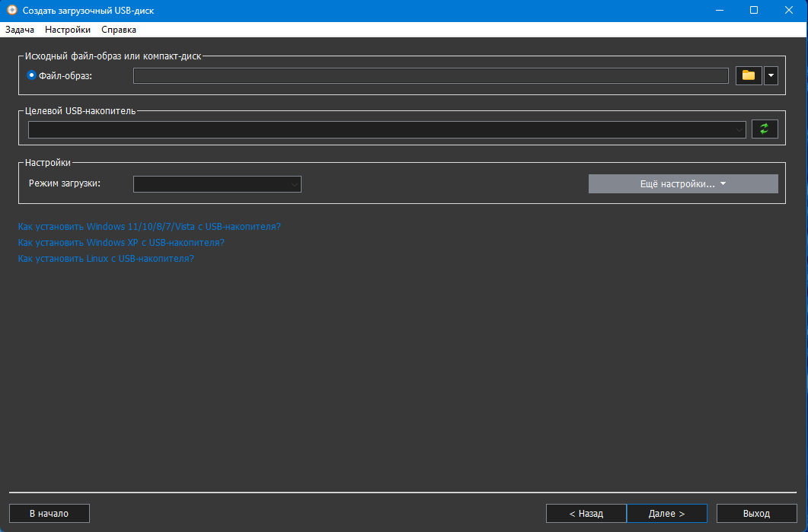Open the Настройки menu
Viewport: 808px width, 532px height.
pyautogui.click(x=68, y=30)
